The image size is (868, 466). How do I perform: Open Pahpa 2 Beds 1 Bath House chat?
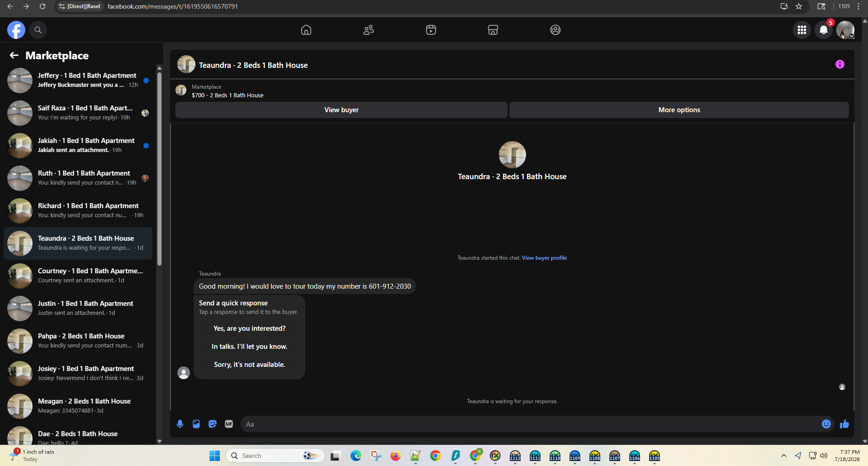point(78,341)
